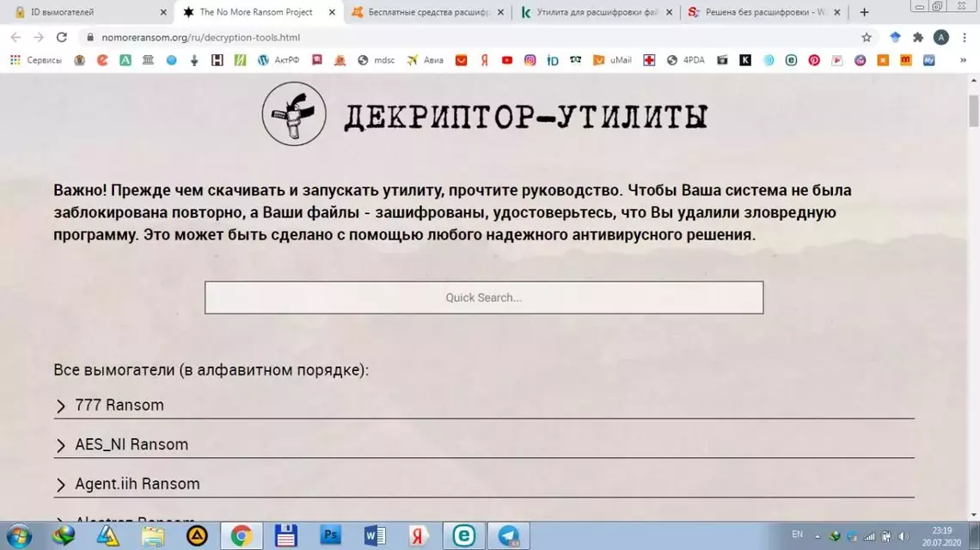Show more bookmarks with the overflow chevron

[963, 60]
